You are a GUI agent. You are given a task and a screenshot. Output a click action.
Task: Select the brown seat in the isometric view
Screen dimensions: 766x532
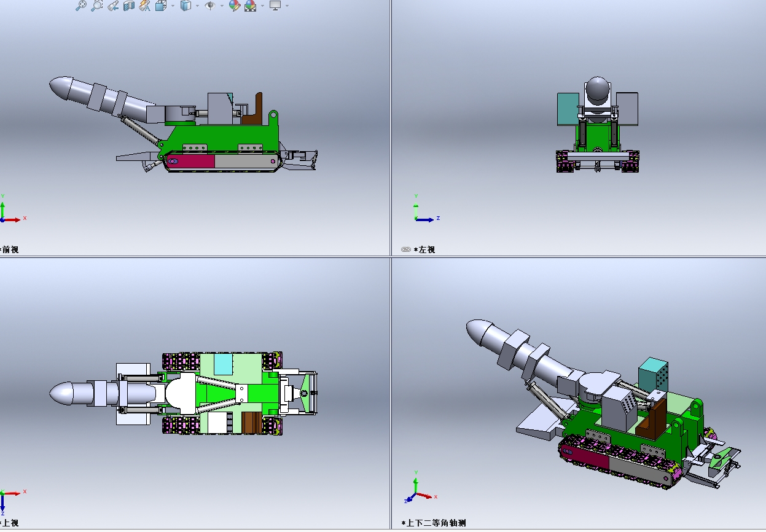click(x=652, y=418)
